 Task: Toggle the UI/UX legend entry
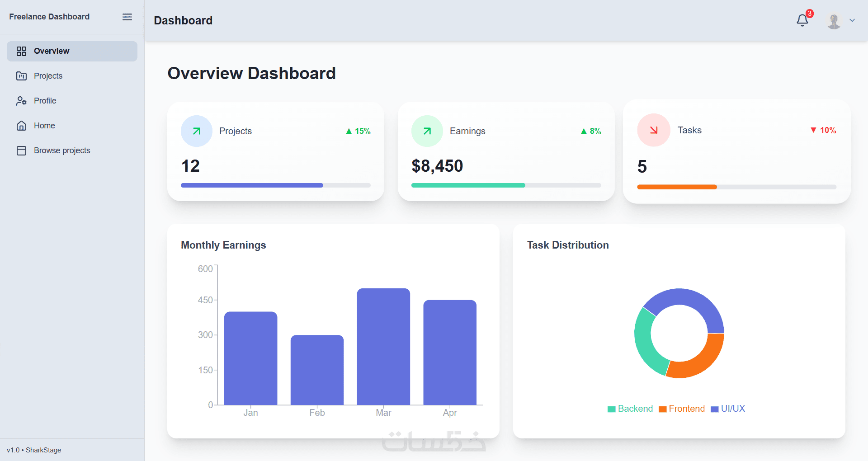728,409
